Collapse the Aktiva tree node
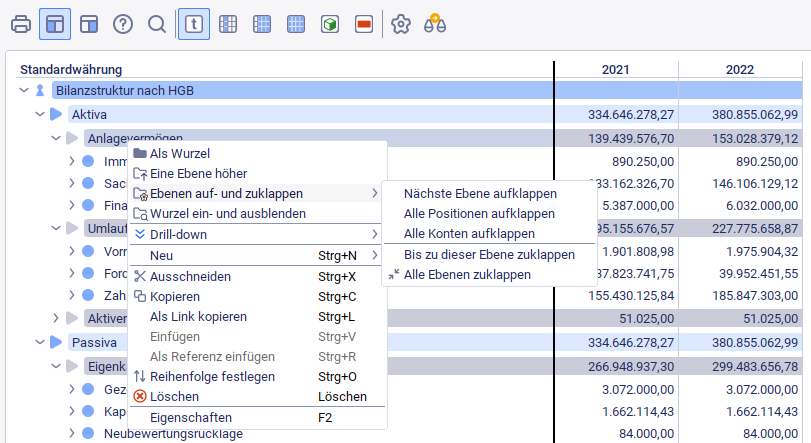The width and height of the screenshot is (811, 443). click(40, 114)
